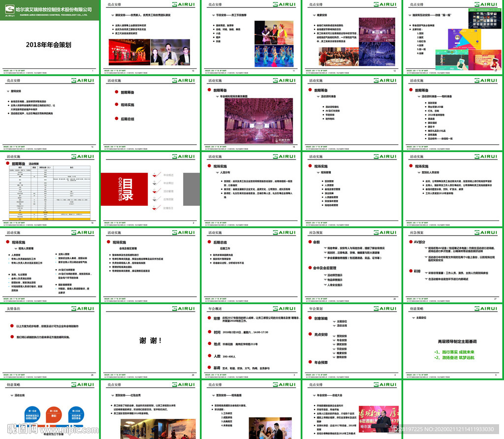This screenshot has height=439, width=504.
Task: Open the 应急预案 会前 slide
Action: pyautogui.click(x=352, y=265)
